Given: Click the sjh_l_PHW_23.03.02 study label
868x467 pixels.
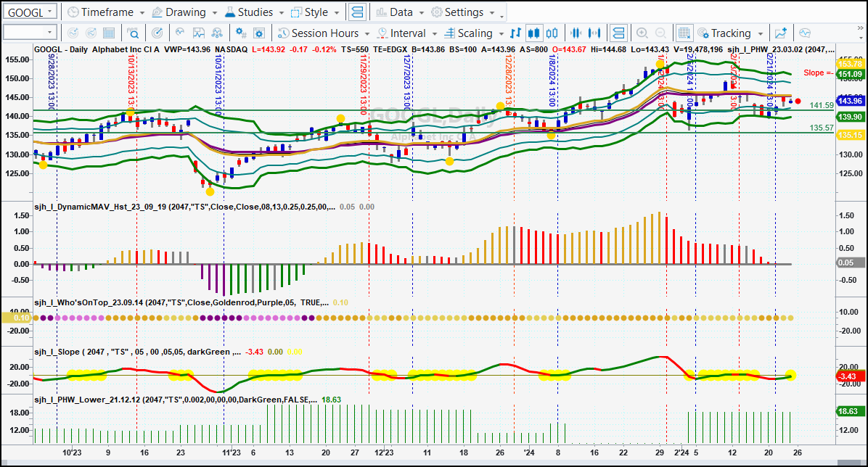Looking at the screenshot, I should pos(780,49).
